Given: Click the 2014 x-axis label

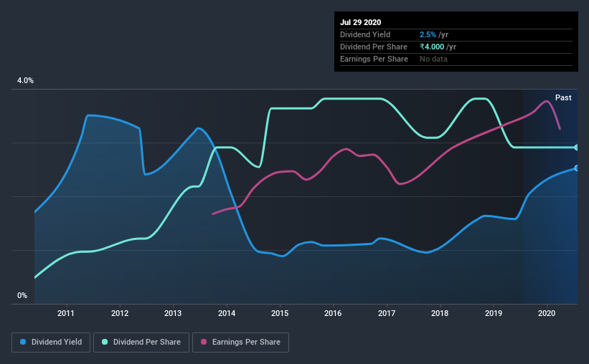Looking at the screenshot, I should tap(227, 313).
